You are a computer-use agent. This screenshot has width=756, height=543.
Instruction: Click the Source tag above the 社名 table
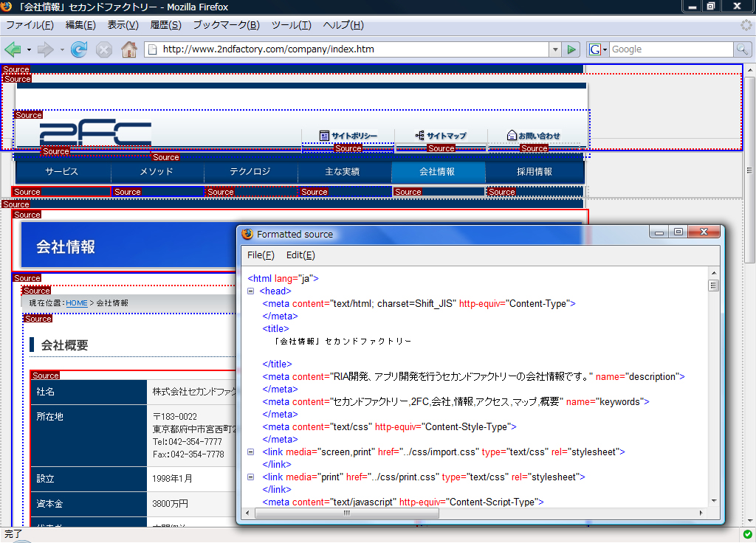coord(45,376)
